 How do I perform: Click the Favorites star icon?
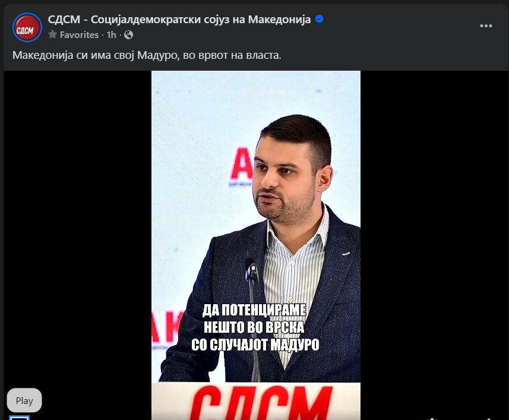[x=52, y=34]
